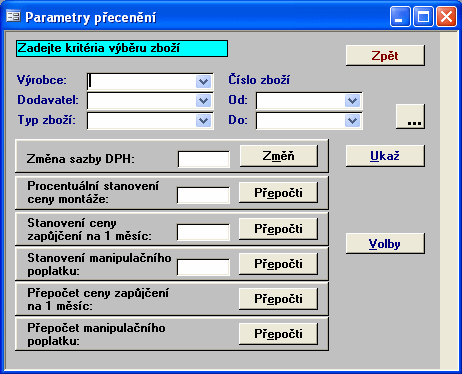Focus the Stanovení manipulačního poplatku input field
462x374 pixels.
click(x=203, y=267)
